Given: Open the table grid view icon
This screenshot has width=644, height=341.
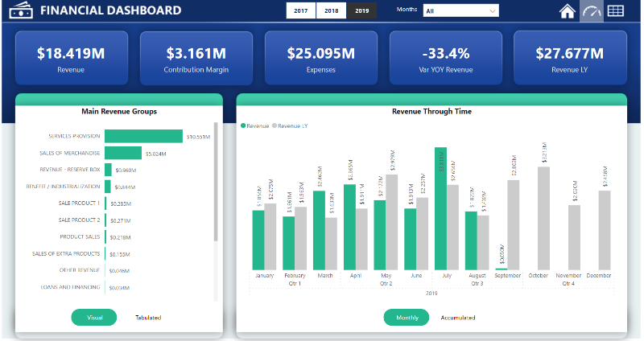Looking at the screenshot, I should point(616,11).
